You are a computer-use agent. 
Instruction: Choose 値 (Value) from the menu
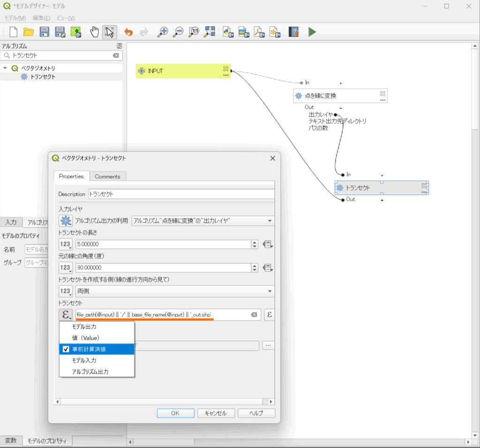(97, 338)
